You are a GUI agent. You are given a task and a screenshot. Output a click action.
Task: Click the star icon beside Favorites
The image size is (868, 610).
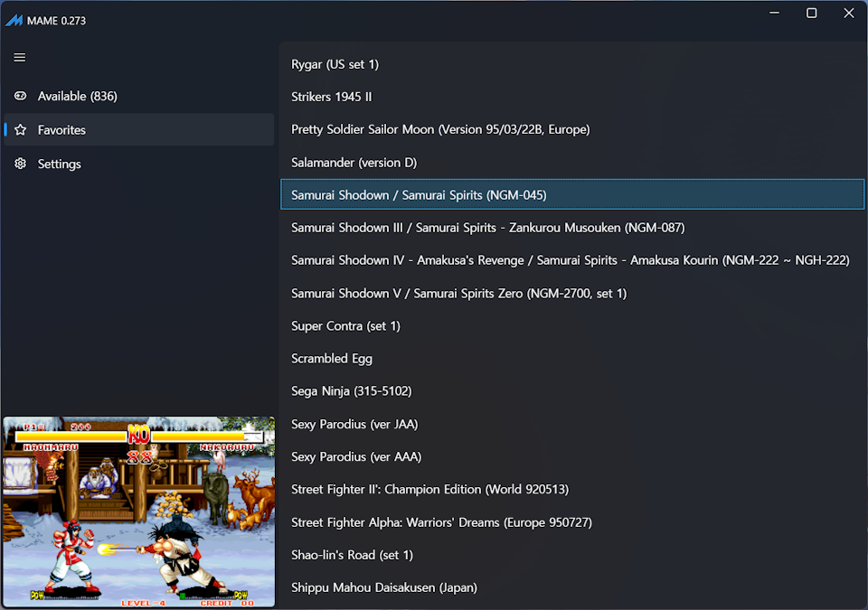[21, 130]
